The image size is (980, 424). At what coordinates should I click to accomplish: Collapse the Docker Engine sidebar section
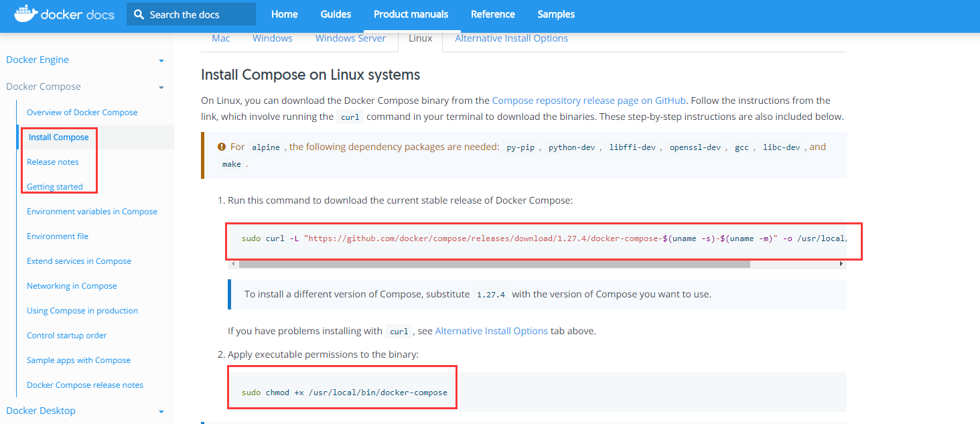[161, 61]
